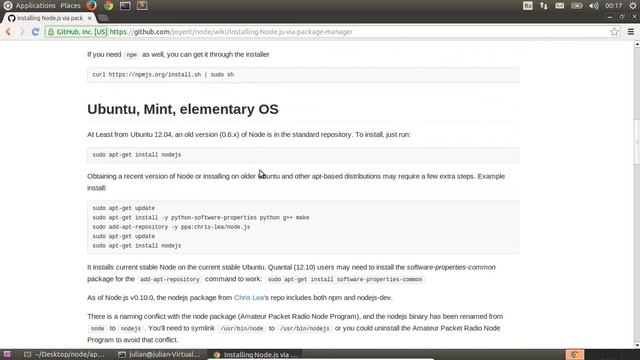Screen dimensions: 640x360
Task: Click the Ubuntu, Mint, elementary OS heading
Action: (x=183, y=109)
